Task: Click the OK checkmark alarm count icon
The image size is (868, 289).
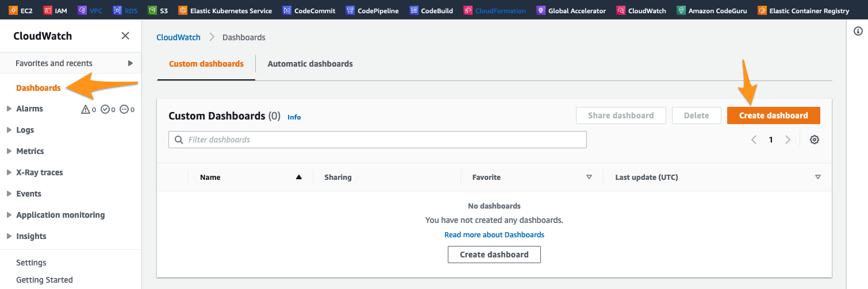Action: [x=105, y=109]
